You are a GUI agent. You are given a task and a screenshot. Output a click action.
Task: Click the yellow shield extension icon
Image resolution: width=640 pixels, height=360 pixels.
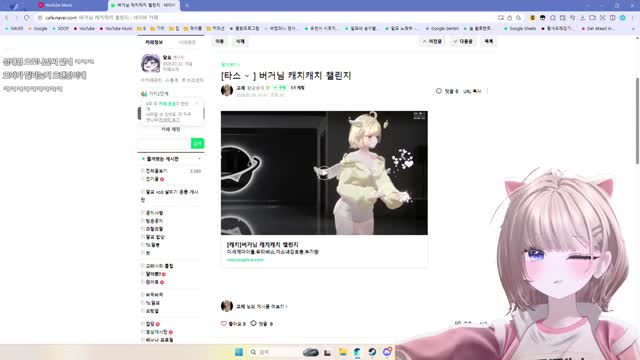[532, 18]
